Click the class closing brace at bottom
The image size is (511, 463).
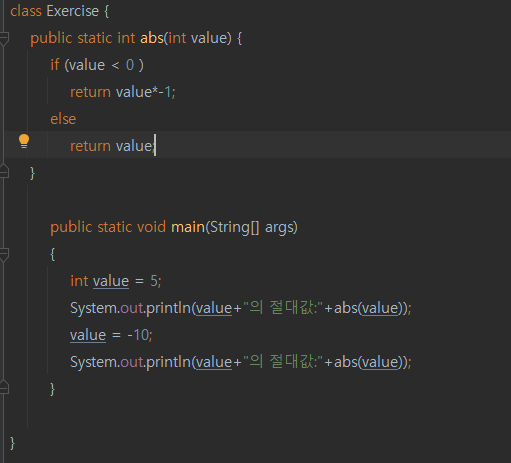click(12, 443)
